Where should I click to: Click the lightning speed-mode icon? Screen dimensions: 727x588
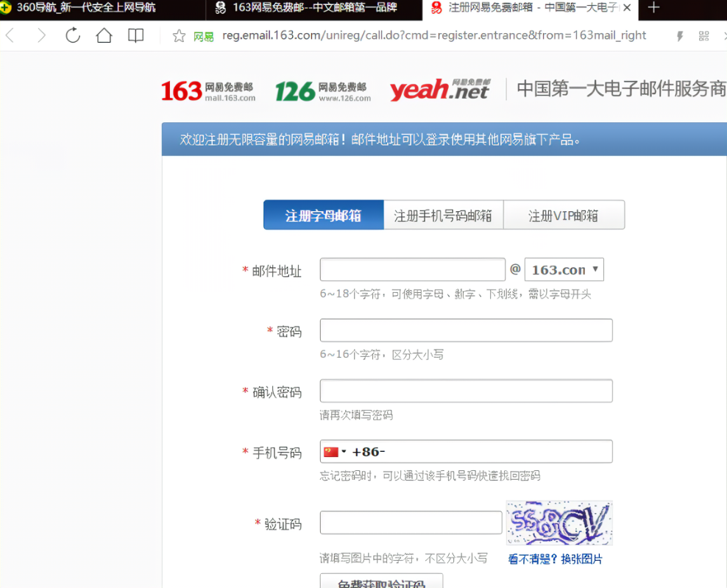680,36
